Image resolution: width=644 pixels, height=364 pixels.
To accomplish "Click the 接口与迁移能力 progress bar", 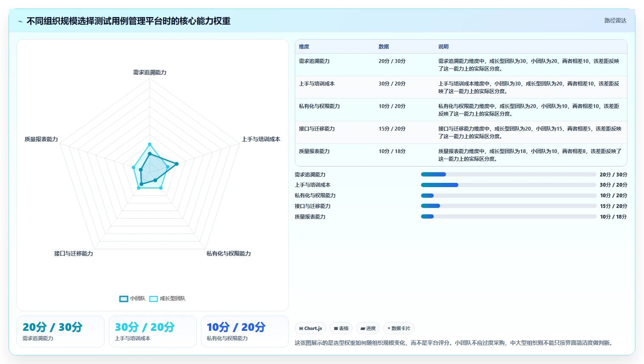I will (x=508, y=206).
